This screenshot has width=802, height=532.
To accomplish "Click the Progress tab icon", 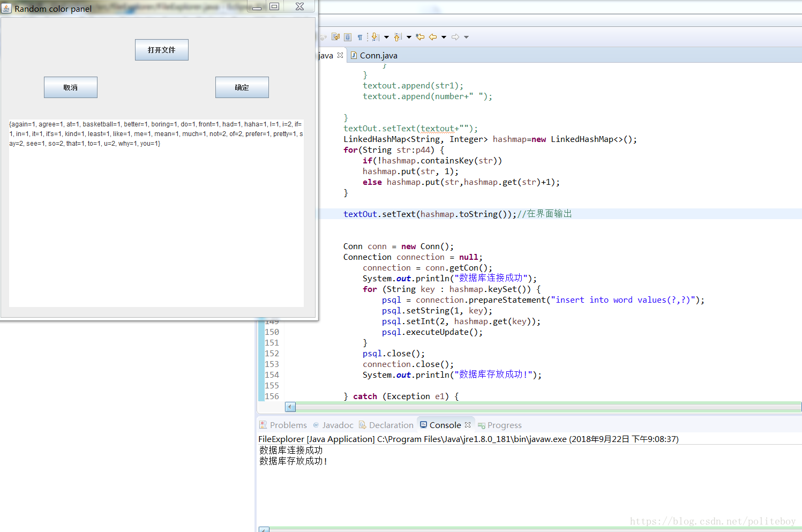I will coord(482,425).
